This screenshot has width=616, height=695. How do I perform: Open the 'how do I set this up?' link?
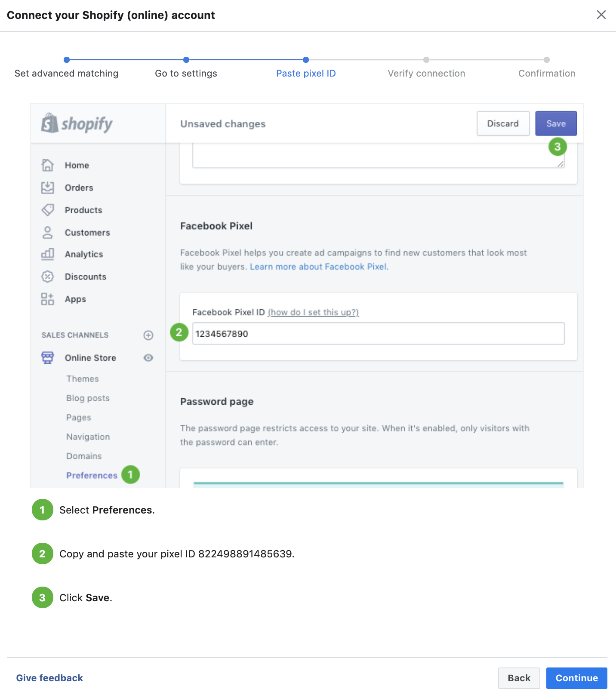313,312
